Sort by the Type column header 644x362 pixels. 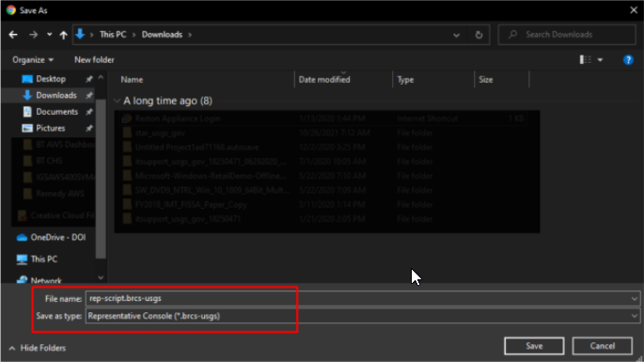point(405,80)
